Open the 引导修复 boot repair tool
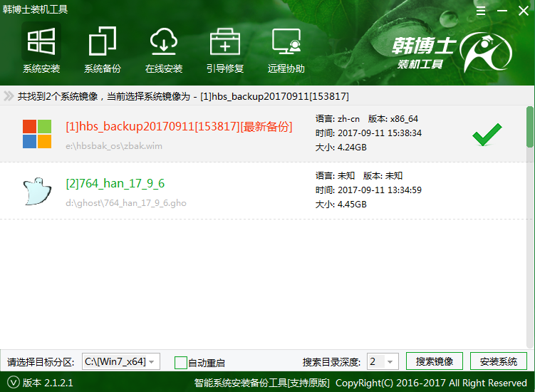 click(x=225, y=50)
